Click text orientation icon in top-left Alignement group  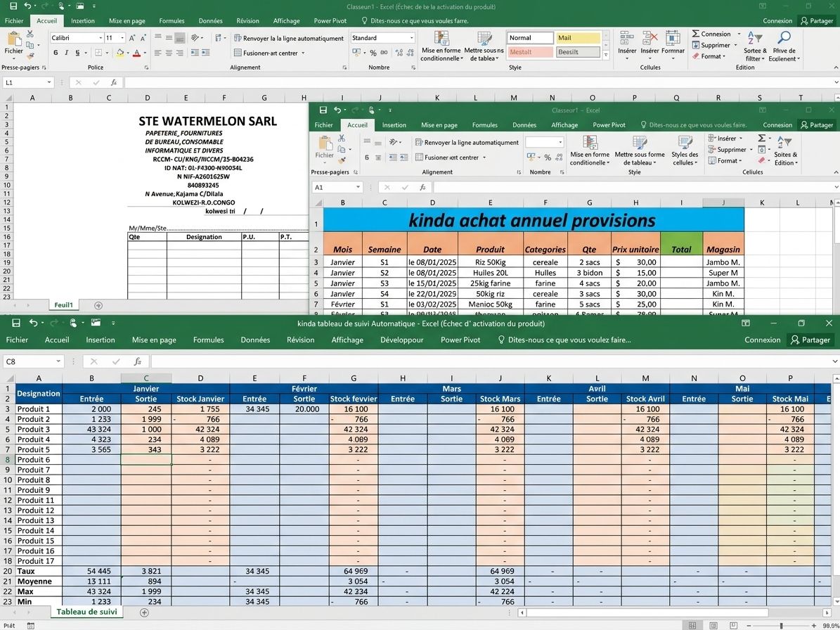pyautogui.click(x=195, y=37)
